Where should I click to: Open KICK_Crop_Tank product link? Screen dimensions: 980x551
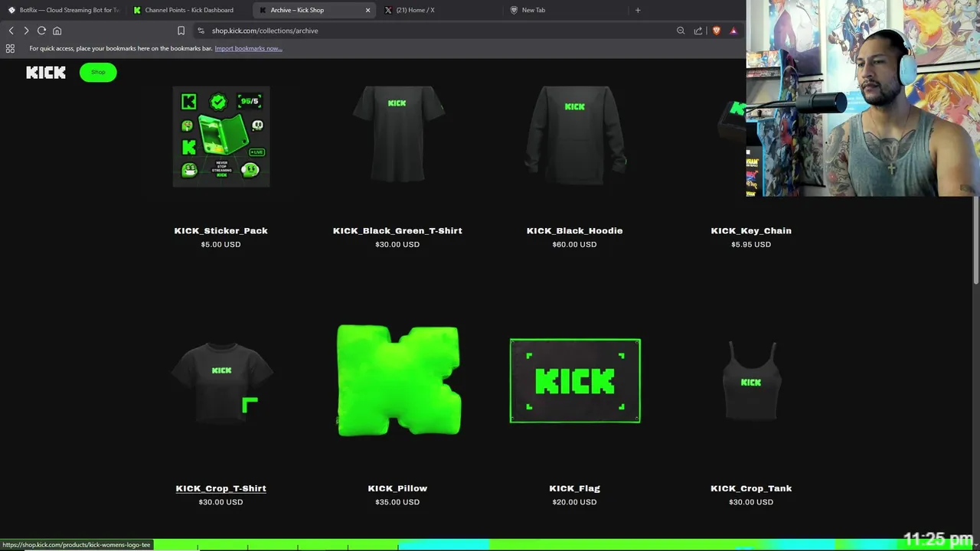pyautogui.click(x=751, y=488)
